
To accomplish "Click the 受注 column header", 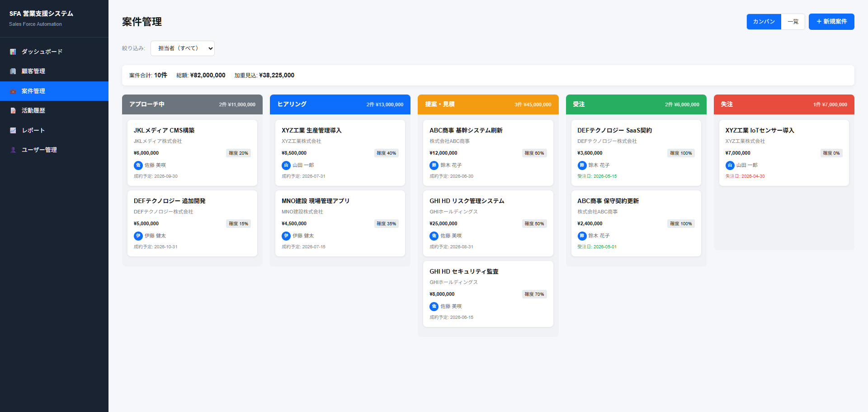I will tap(636, 104).
